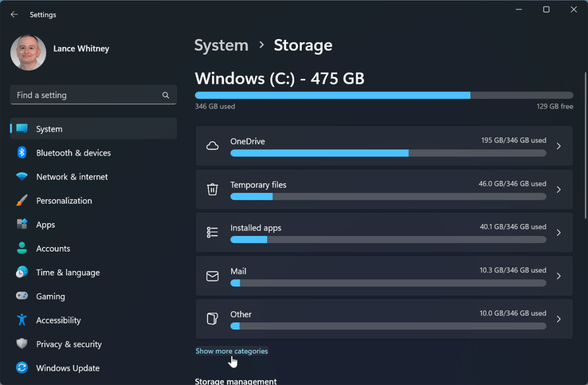Screen dimensions: 588x385
Task: Click the 195 GB/346 GB used text
Action: click(x=514, y=140)
